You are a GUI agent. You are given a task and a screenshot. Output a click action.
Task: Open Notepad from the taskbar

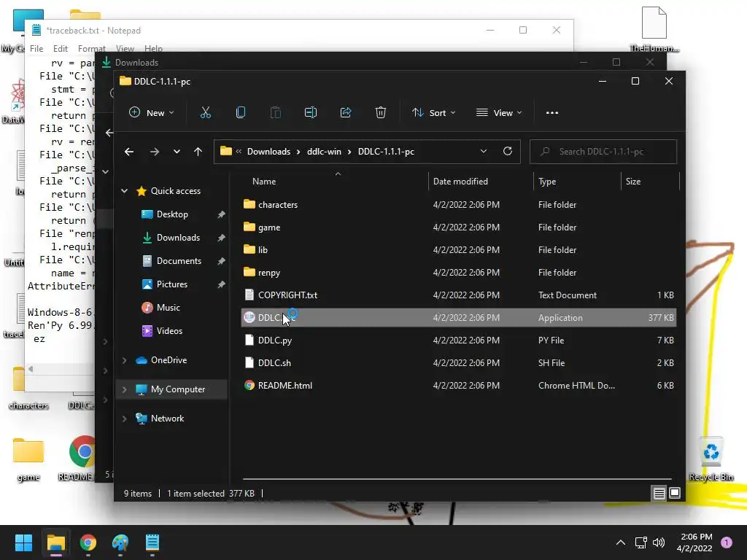(x=152, y=542)
